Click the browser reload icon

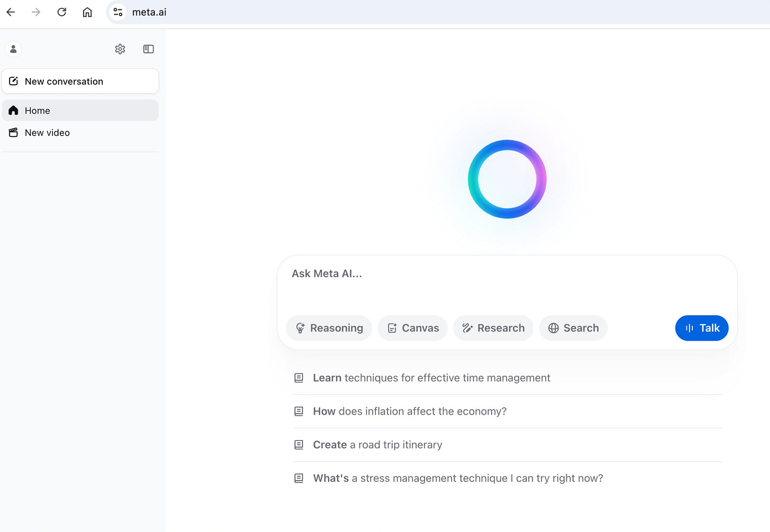62,12
